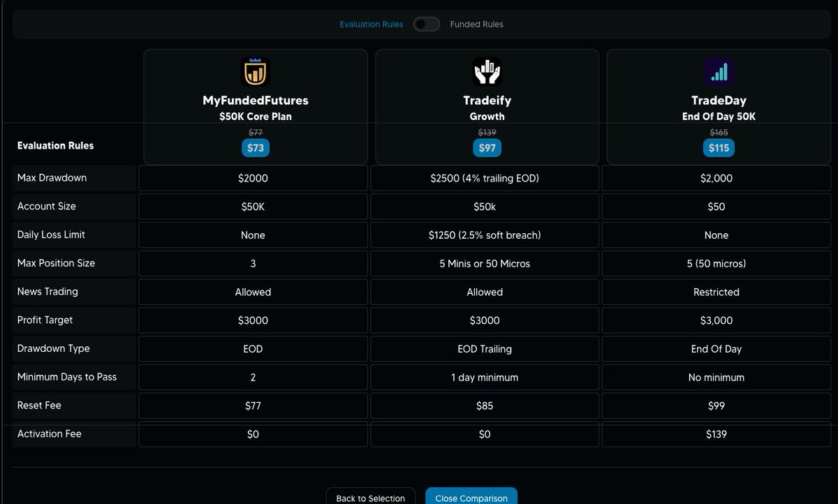Viewport: 838px width, 504px height.
Task: Click the crossed-out $139 original price
Action: (x=487, y=132)
